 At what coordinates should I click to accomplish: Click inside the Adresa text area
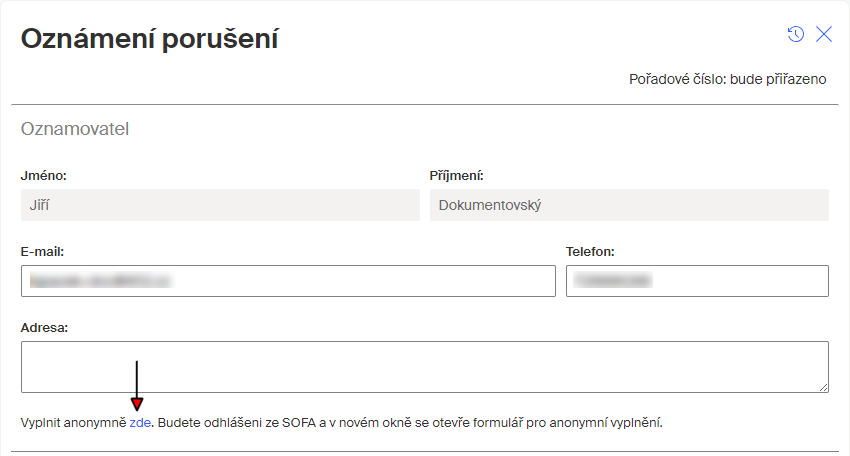click(425, 367)
